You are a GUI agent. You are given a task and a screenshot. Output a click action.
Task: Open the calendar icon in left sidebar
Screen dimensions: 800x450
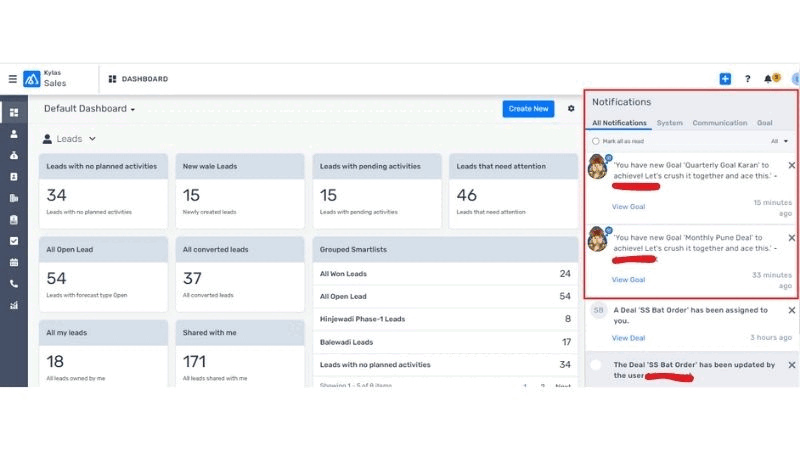[14, 262]
